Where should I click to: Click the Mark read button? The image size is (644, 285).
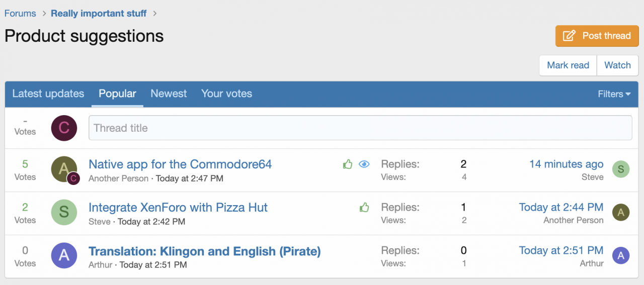point(568,65)
